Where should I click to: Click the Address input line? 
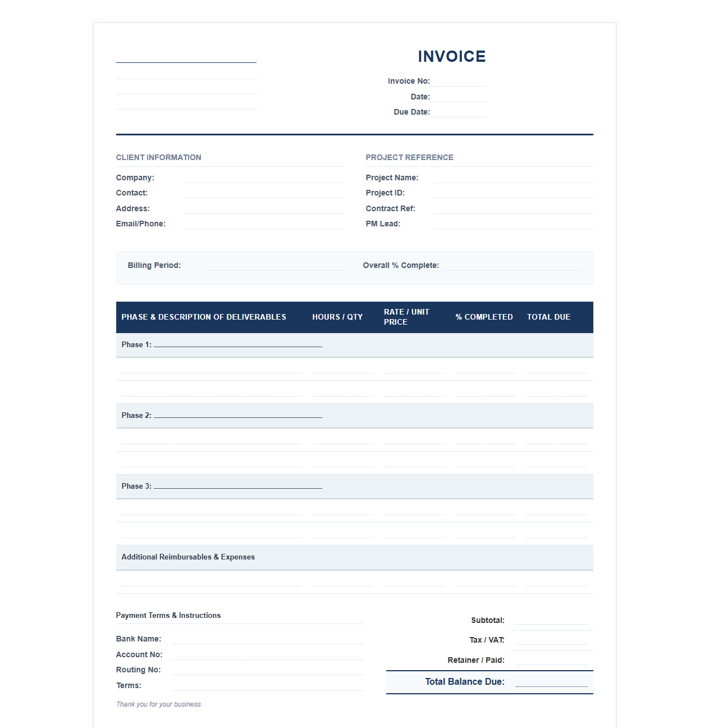(263, 208)
